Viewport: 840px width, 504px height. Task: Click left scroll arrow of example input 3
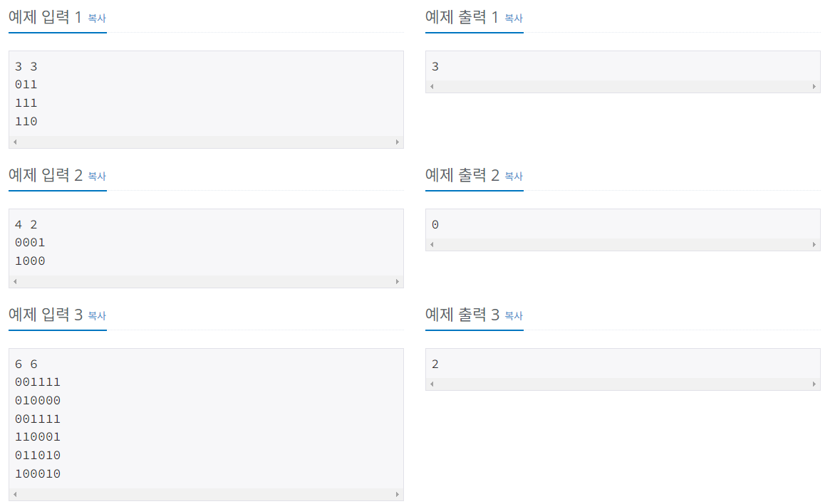15,494
